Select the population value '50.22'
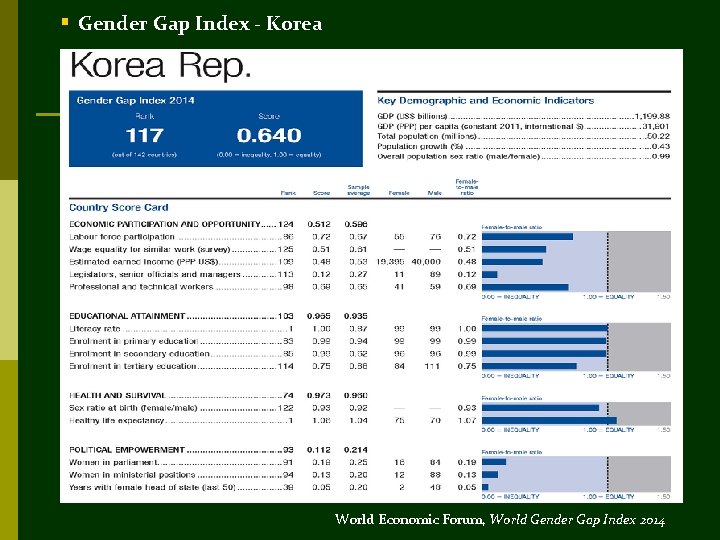720x540 pixels. click(x=658, y=136)
